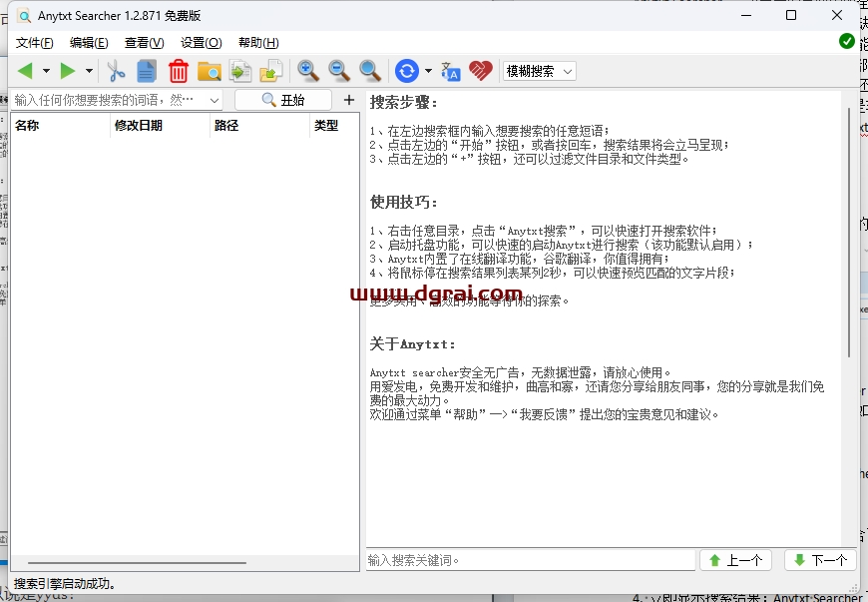Sort by the 类型 column header
The width and height of the screenshot is (868, 602).
[x=334, y=126]
